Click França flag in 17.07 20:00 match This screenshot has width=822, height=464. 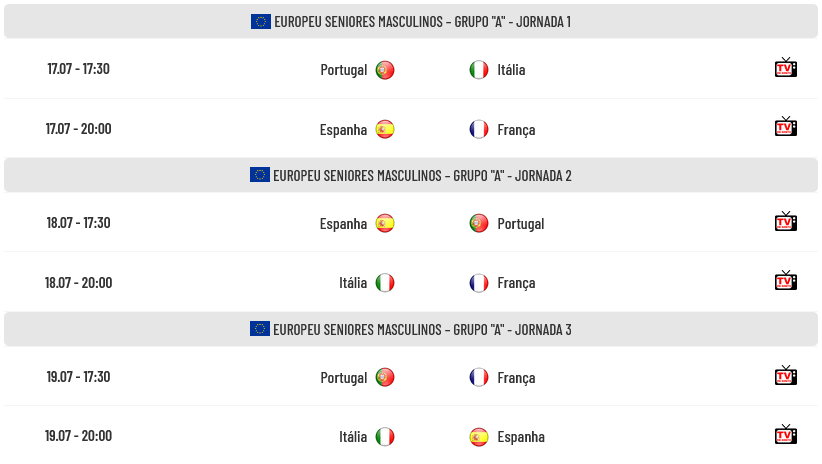[x=479, y=130]
